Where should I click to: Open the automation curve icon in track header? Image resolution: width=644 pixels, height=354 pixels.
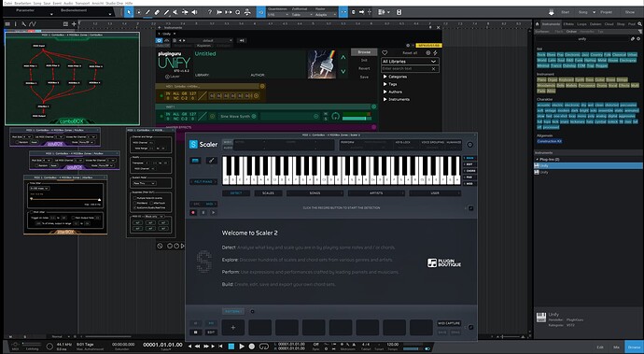[x=33, y=24]
